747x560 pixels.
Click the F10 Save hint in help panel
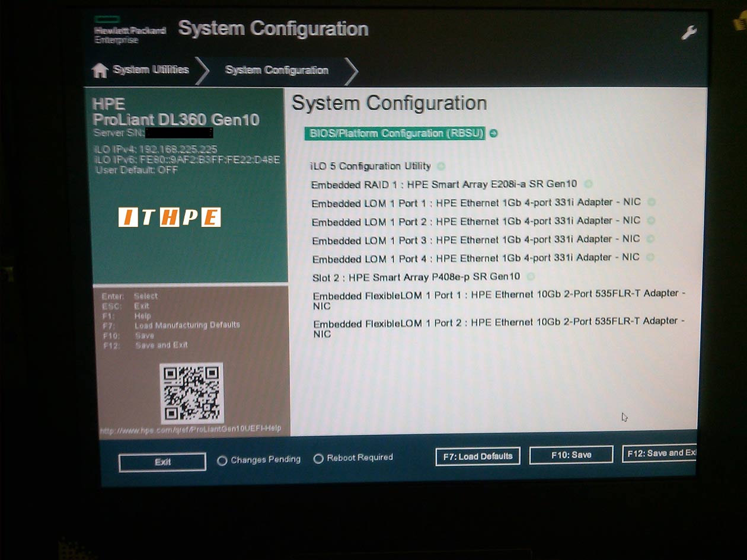pyautogui.click(x=129, y=335)
